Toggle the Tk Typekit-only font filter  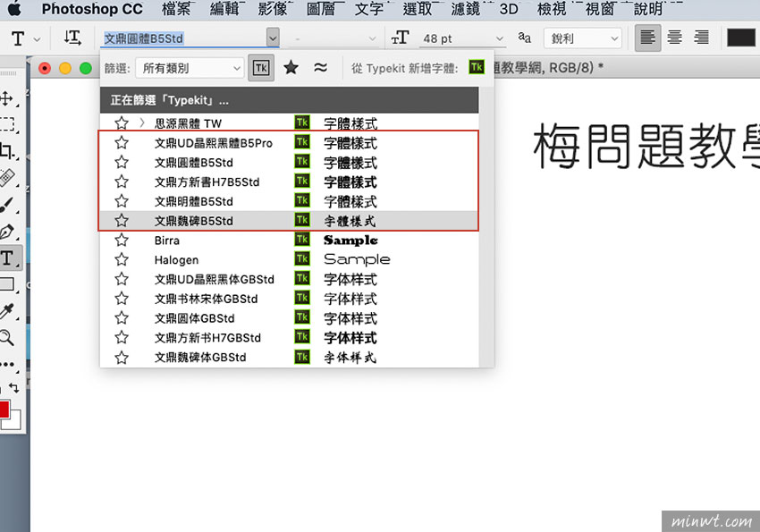coord(260,68)
